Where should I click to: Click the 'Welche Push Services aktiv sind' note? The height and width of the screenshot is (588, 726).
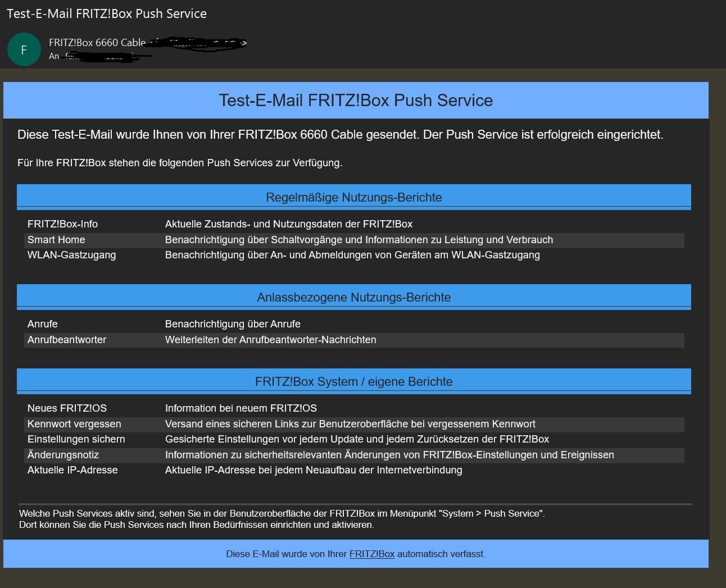pyautogui.click(x=282, y=513)
